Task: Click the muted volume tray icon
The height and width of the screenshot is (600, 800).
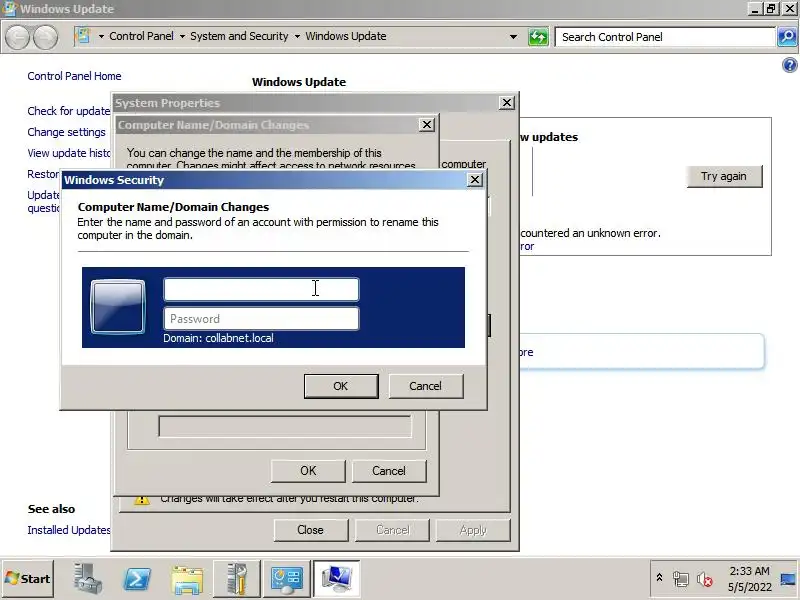Action: (x=705, y=579)
